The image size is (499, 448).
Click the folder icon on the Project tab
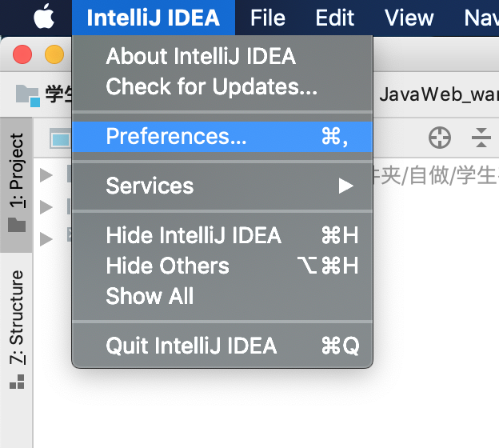pos(17,225)
